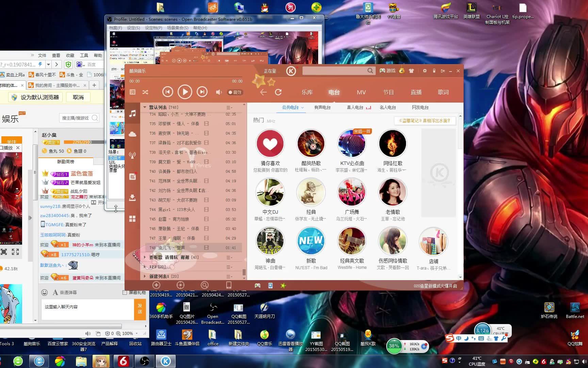This screenshot has height=368, width=588.
Task: Select song 744 黑girl - 123木头人
Action: (193, 210)
